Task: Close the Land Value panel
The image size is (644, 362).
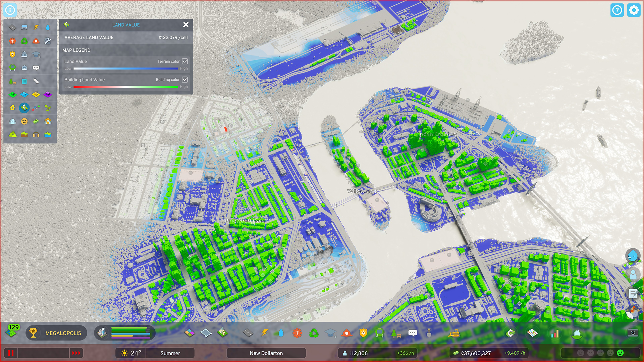Action: tap(186, 24)
